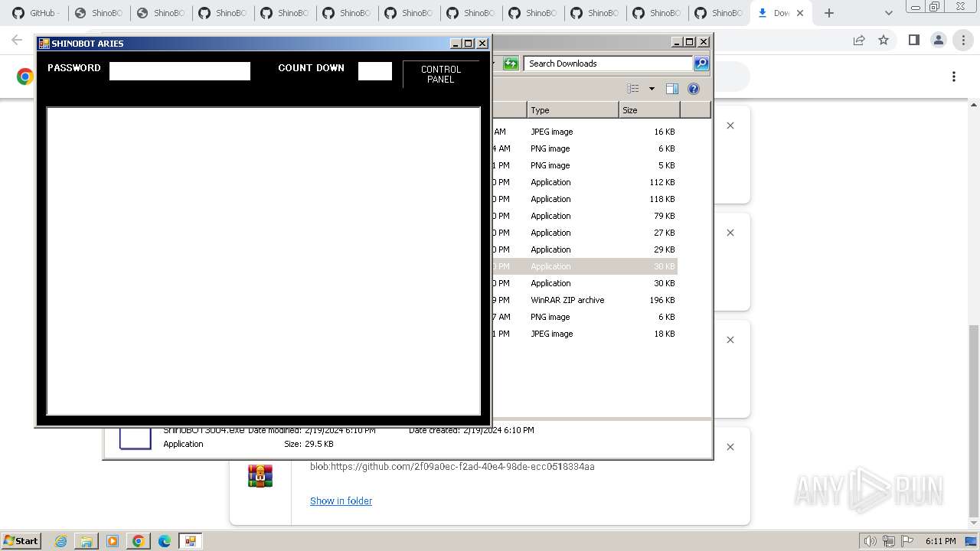Click the WinRAR archive icon in Chrome downloads
980x551 pixels.
pos(260,475)
